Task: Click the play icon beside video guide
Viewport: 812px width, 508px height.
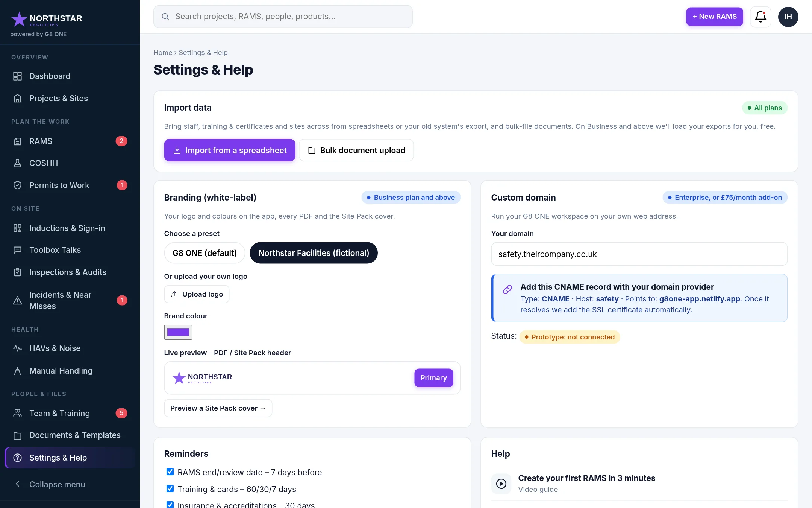Action: tap(501, 484)
